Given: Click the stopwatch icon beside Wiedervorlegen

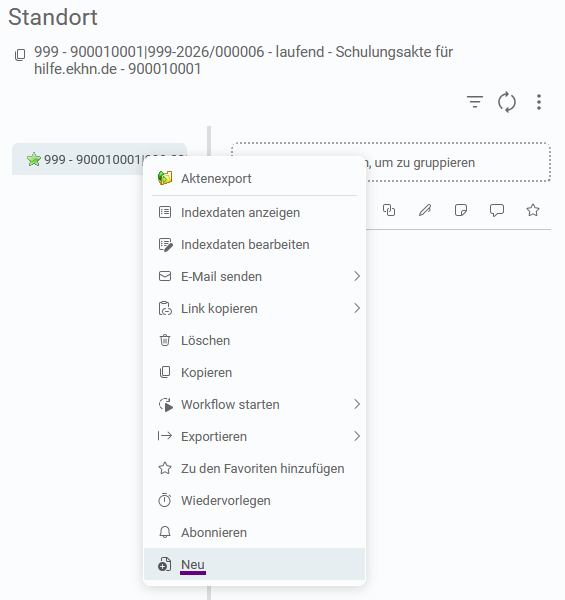Looking at the screenshot, I should [x=165, y=500].
